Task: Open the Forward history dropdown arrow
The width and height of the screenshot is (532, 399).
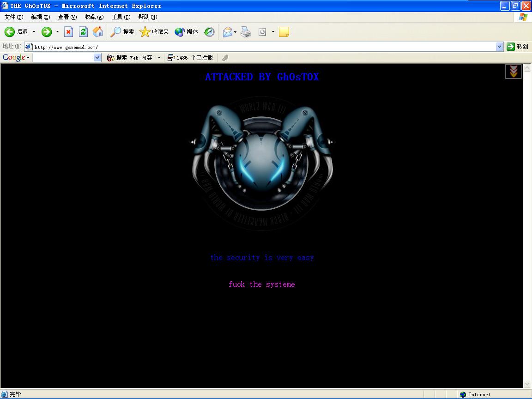Action: (57, 32)
